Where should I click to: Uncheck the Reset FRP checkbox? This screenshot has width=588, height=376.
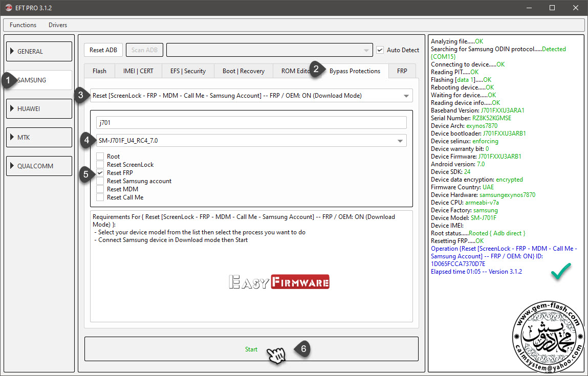tap(100, 173)
